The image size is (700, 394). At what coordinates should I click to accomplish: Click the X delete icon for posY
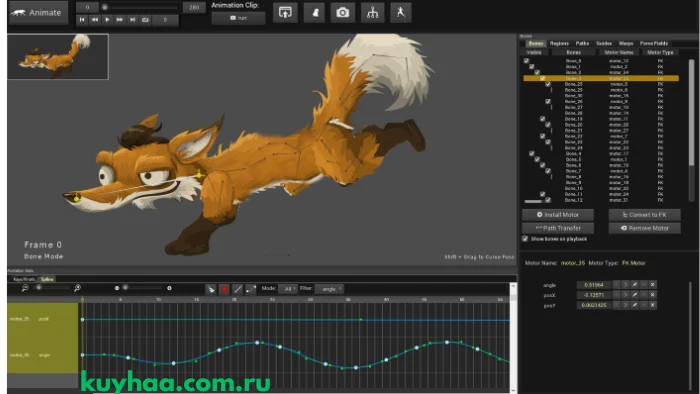(x=652, y=305)
